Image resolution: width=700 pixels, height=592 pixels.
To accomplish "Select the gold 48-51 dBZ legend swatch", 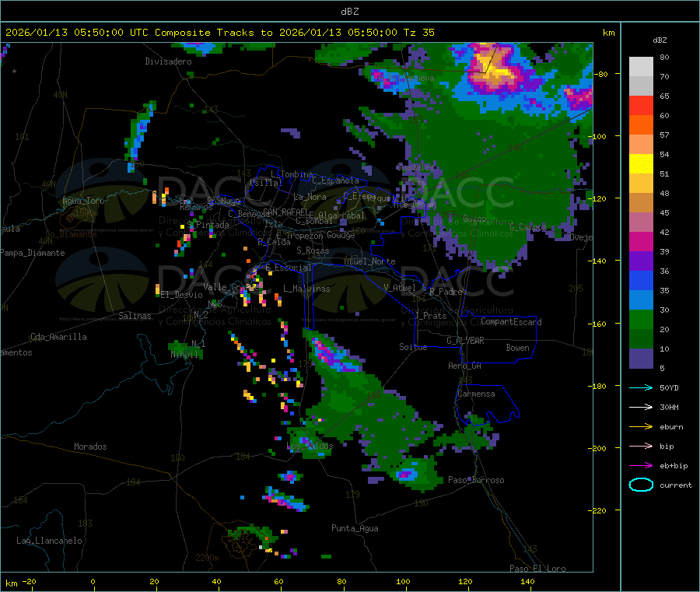I will 641,184.
